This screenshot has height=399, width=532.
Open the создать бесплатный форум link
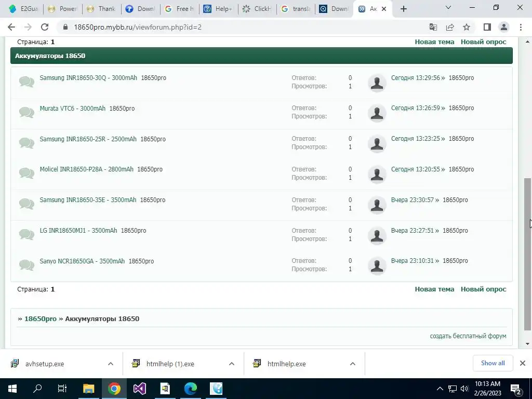[x=468, y=336]
